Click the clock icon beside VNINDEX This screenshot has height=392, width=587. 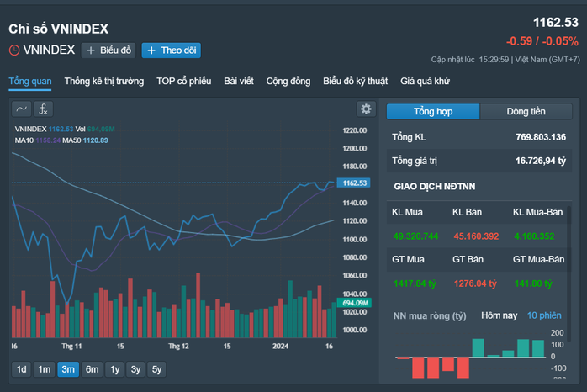[x=14, y=50]
